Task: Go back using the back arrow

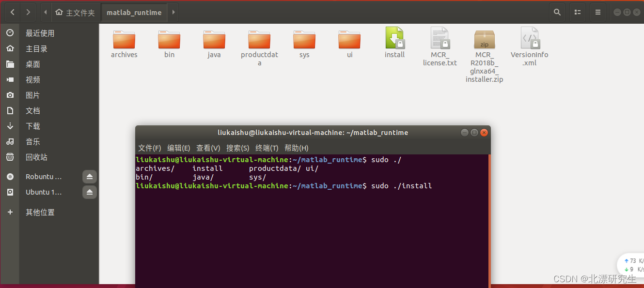Action: point(12,12)
